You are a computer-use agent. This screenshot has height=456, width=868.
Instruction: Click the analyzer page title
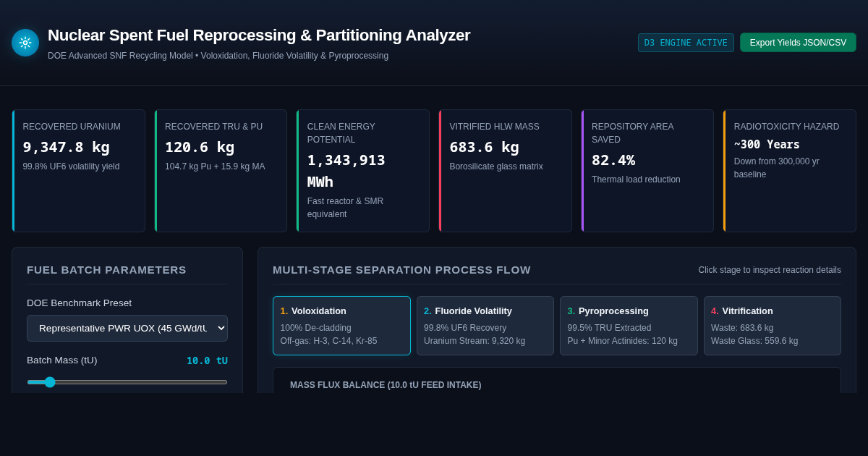pyautogui.click(x=259, y=35)
